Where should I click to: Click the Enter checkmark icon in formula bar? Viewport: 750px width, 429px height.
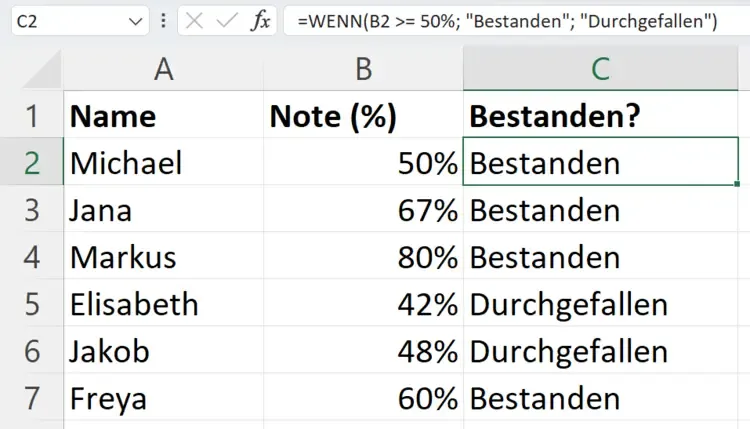pyautogui.click(x=228, y=21)
